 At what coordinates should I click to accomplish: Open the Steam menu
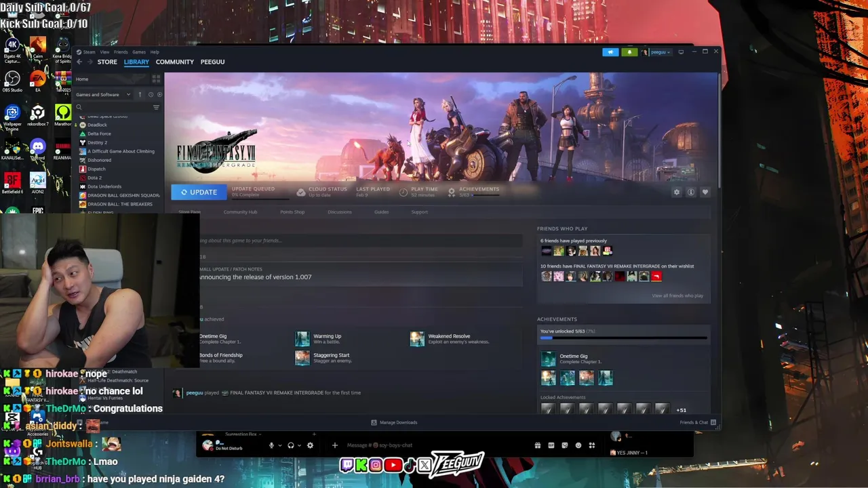[89, 52]
